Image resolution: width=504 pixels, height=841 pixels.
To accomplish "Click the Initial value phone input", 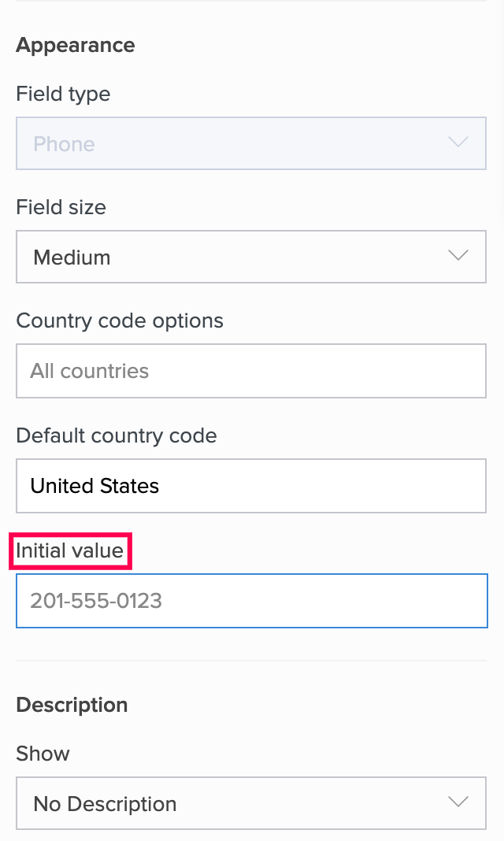I will click(250, 601).
